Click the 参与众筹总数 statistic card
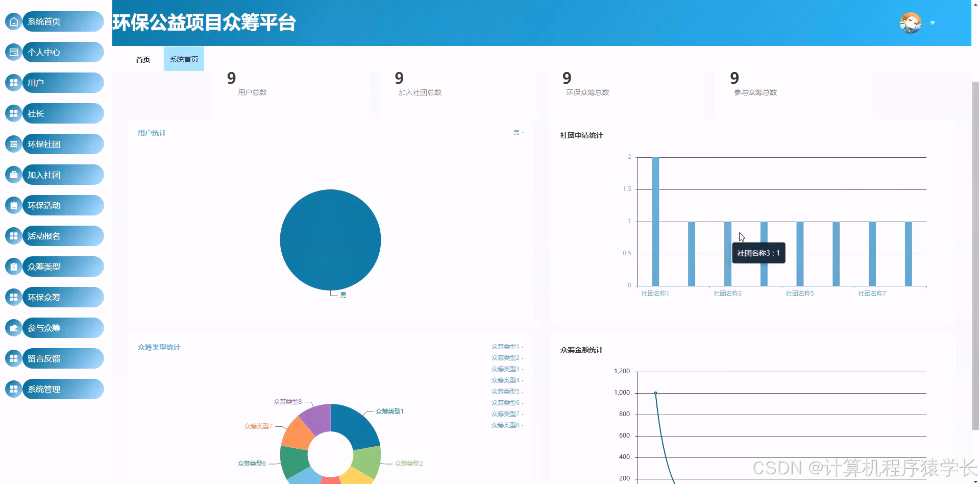 793,94
